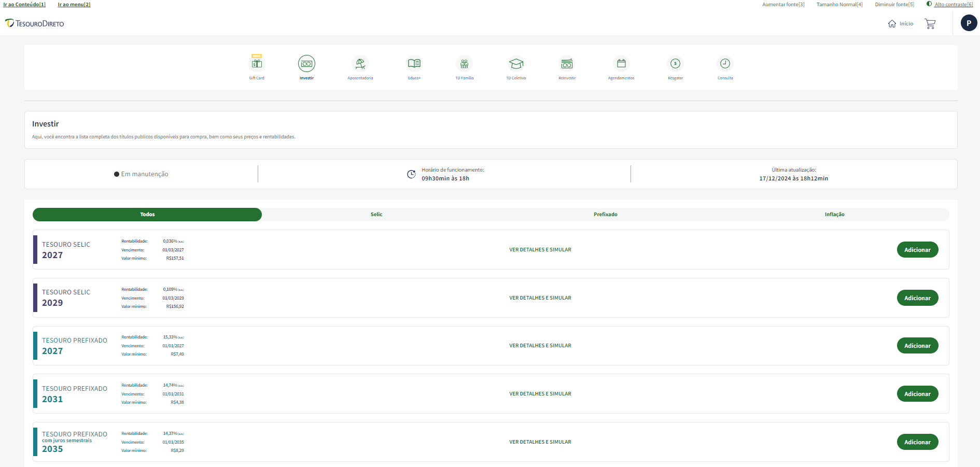The image size is (980, 467).
Task: Open the user profile avatar P
Action: tap(969, 23)
